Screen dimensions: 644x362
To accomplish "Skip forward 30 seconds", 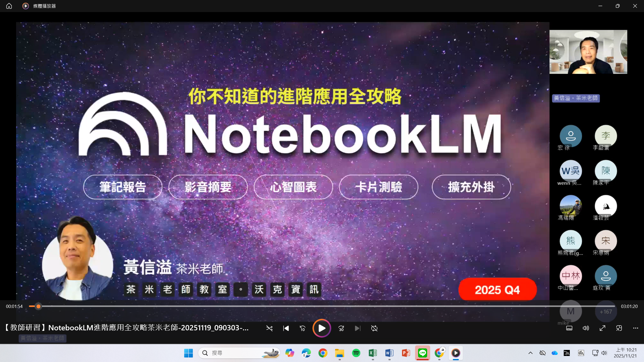I will click(x=341, y=328).
